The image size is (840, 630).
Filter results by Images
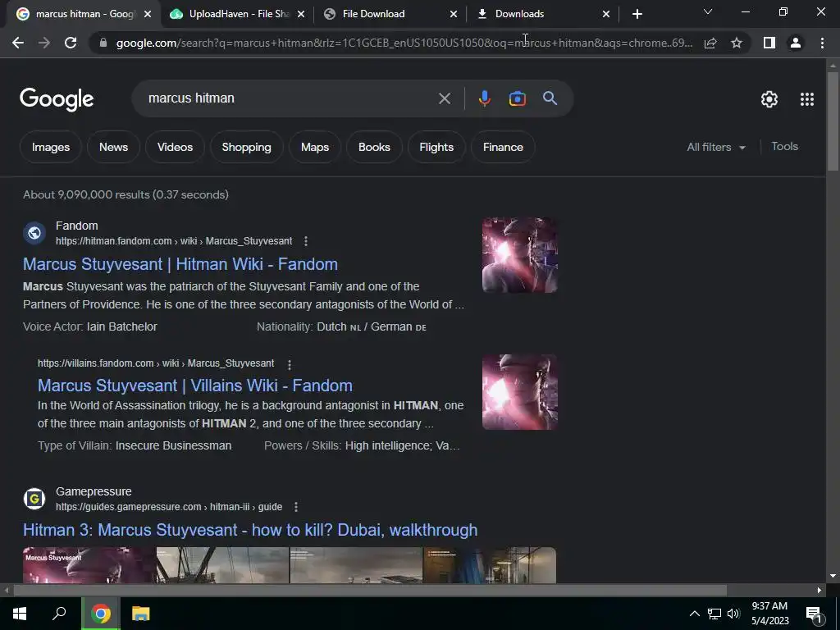pyautogui.click(x=51, y=148)
